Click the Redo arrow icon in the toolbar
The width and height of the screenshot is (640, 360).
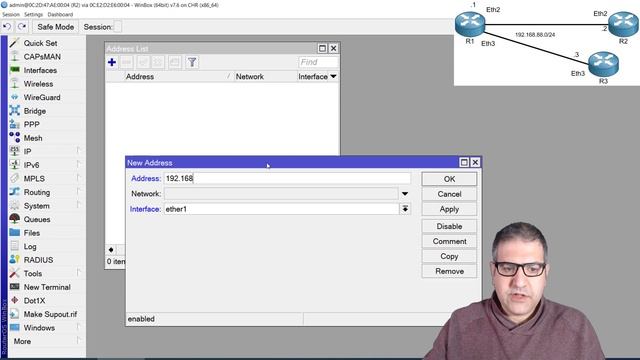pyautogui.click(x=22, y=27)
